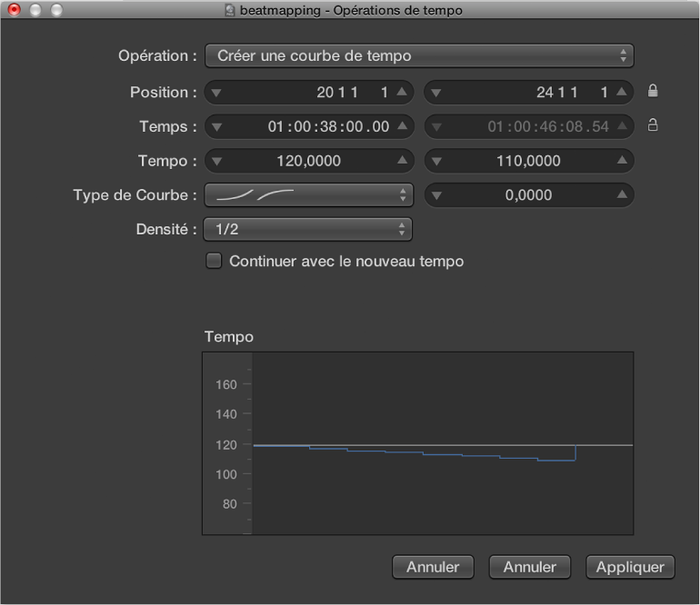
Task: Click the 120 label on the tempo axis
Action: [x=225, y=445]
